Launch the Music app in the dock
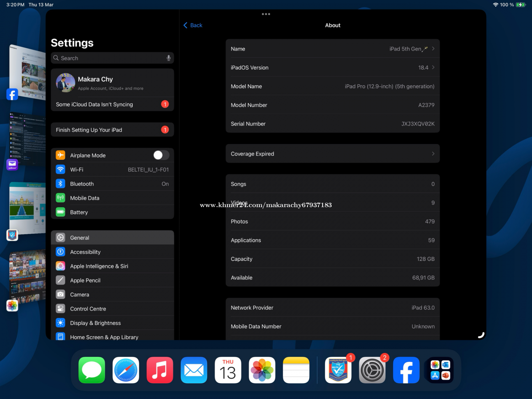Screen dimensions: 532x399 click(x=160, y=370)
